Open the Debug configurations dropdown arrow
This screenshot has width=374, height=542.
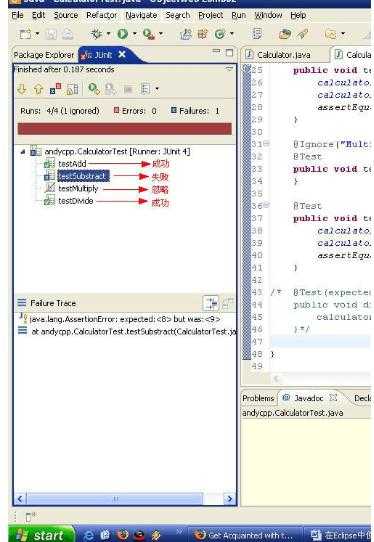pyautogui.click(x=108, y=34)
